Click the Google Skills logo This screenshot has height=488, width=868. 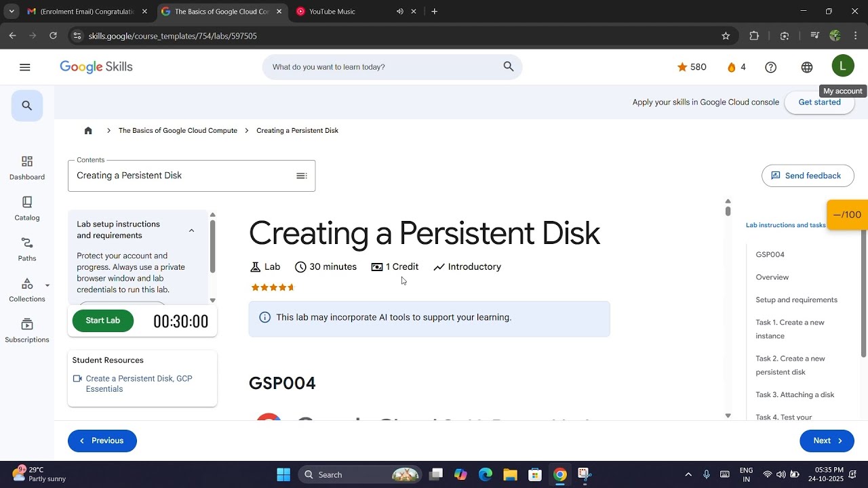(96, 67)
